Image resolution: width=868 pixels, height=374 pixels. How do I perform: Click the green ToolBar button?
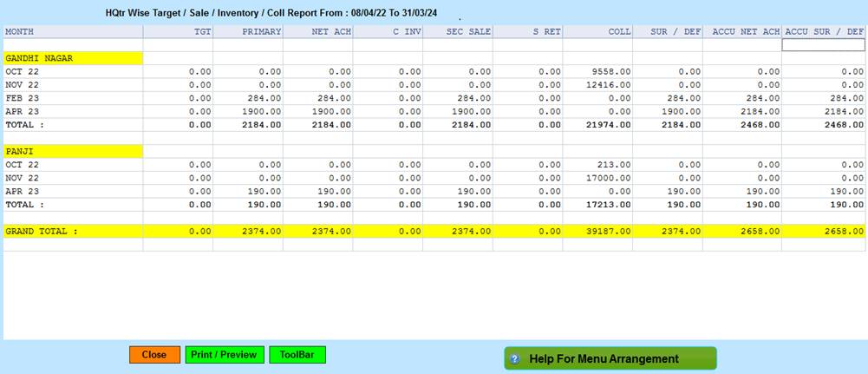pos(297,355)
